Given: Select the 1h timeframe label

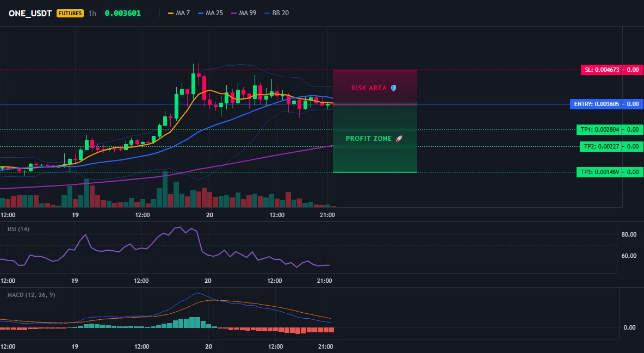Looking at the screenshot, I should pos(92,13).
